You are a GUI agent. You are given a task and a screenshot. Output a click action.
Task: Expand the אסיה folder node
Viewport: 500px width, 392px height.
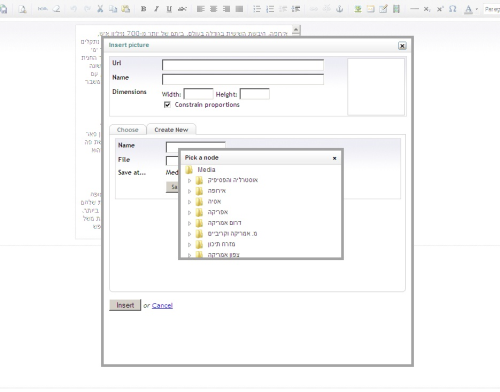[x=189, y=202]
